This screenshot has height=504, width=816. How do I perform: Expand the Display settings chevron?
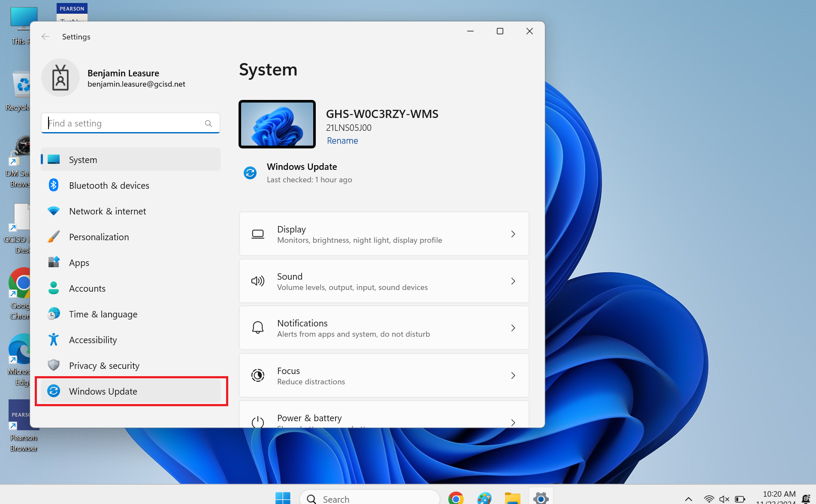pos(513,234)
